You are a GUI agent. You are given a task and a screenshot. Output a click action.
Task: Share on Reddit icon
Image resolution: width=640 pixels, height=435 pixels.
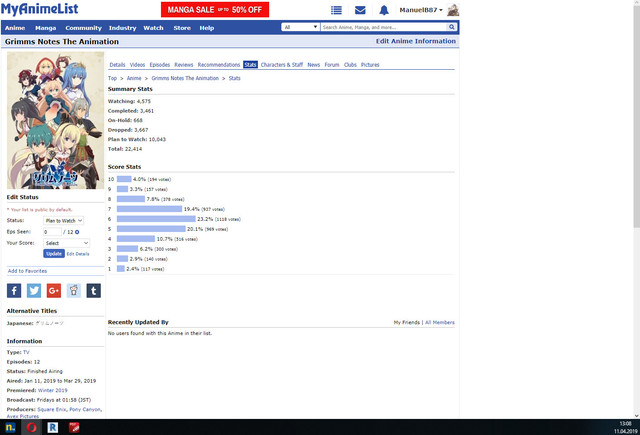[74, 291]
